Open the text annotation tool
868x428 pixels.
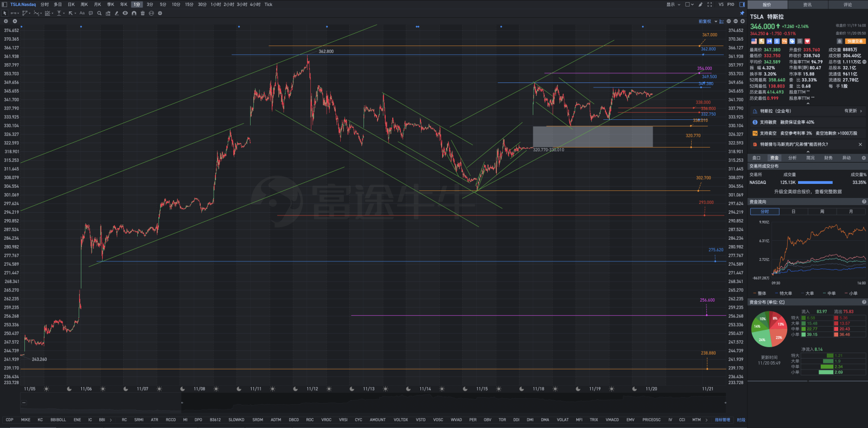point(82,13)
